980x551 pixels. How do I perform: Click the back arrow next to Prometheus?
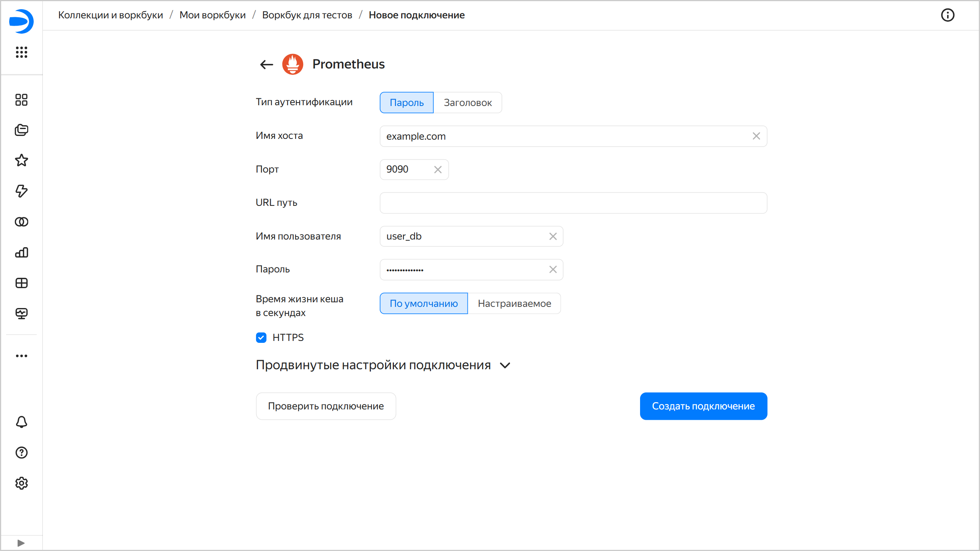pos(266,64)
